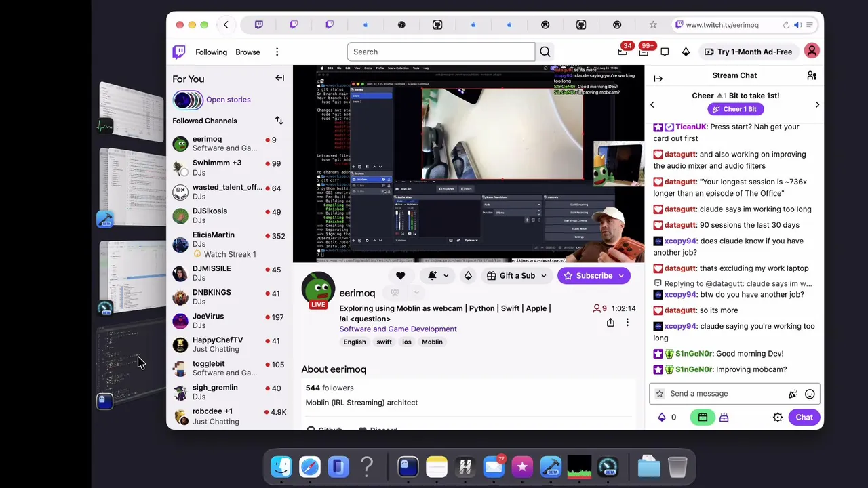This screenshot has width=868, height=488.
Task: Click the star icon in the message box
Action: (660, 394)
